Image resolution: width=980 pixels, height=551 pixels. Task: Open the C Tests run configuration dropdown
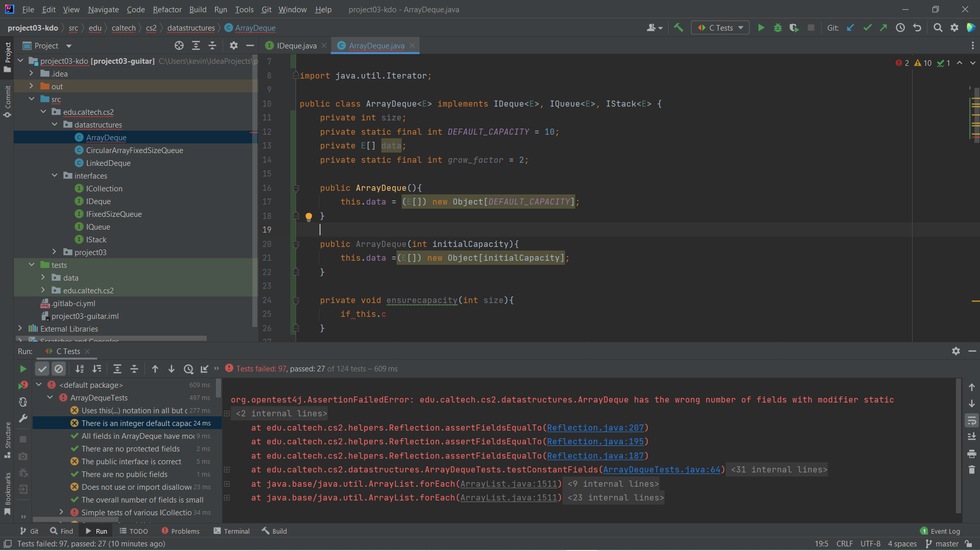(720, 28)
